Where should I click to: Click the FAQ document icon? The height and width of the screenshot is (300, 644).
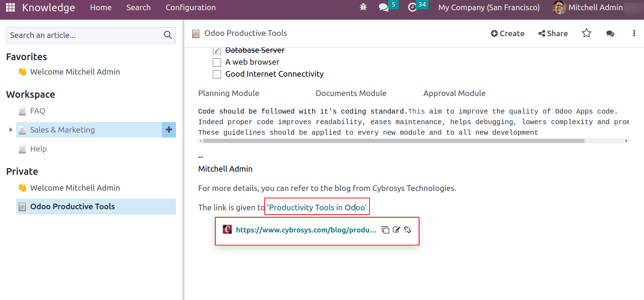(x=22, y=111)
